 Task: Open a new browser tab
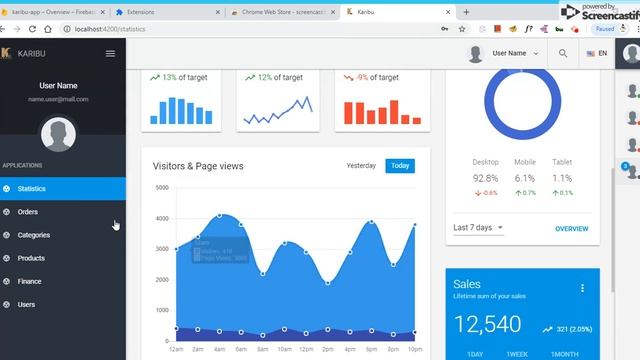tap(466, 12)
